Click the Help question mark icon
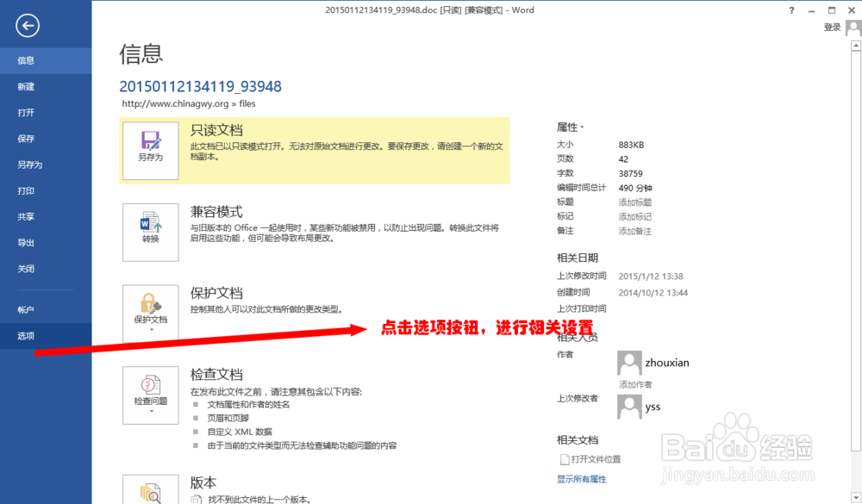 click(x=791, y=9)
